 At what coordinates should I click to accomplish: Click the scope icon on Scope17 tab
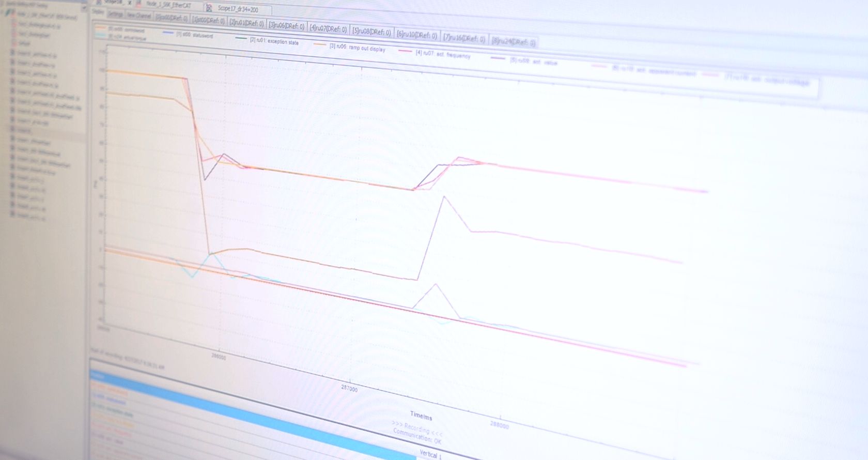click(x=209, y=7)
